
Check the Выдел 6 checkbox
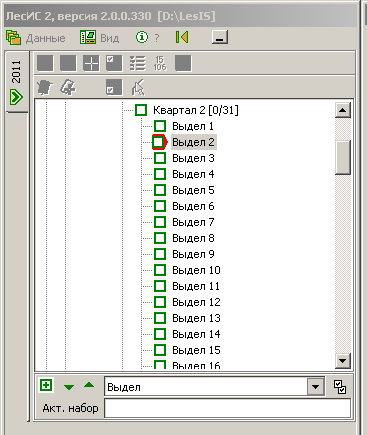(x=160, y=206)
